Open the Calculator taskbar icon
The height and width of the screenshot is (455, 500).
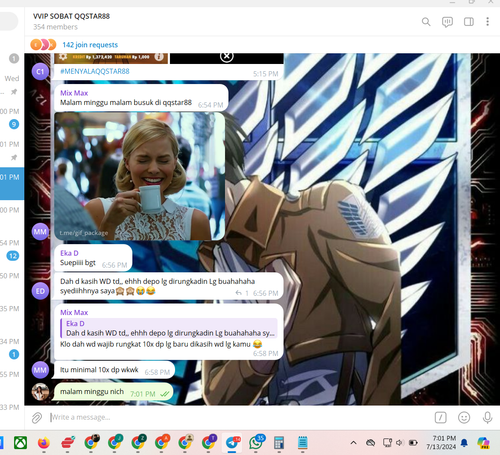click(x=279, y=443)
